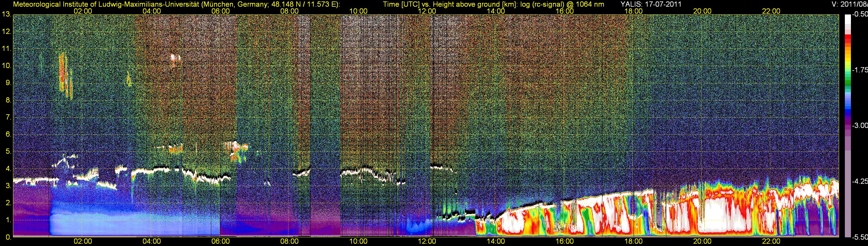Click the '2.' height axis label
Image resolution: width=868 pixels, height=246 pixels.
[8, 203]
